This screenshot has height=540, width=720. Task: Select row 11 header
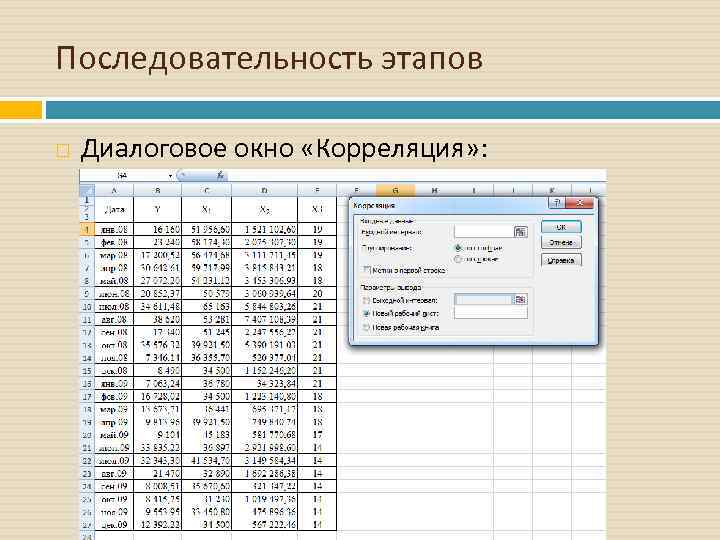[x=87, y=319]
